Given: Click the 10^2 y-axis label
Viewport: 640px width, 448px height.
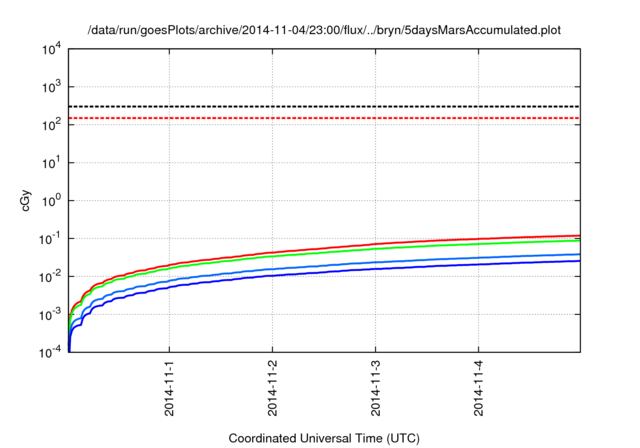Looking at the screenshot, I should [x=52, y=124].
